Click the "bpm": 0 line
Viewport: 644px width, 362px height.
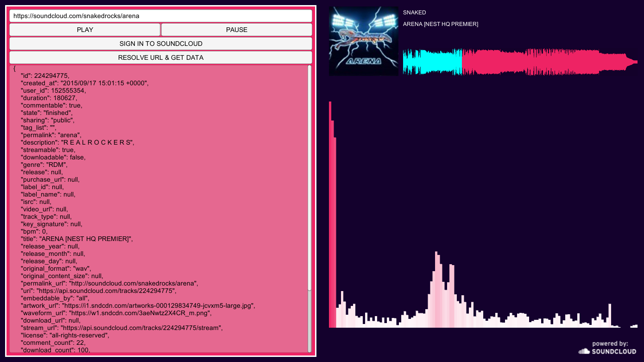tap(34, 231)
